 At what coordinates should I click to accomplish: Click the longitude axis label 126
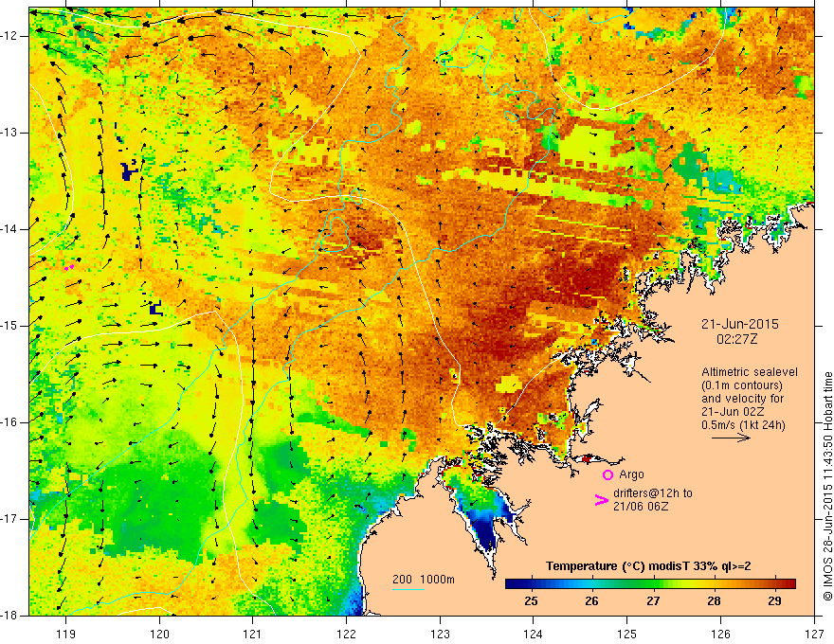pos(720,634)
